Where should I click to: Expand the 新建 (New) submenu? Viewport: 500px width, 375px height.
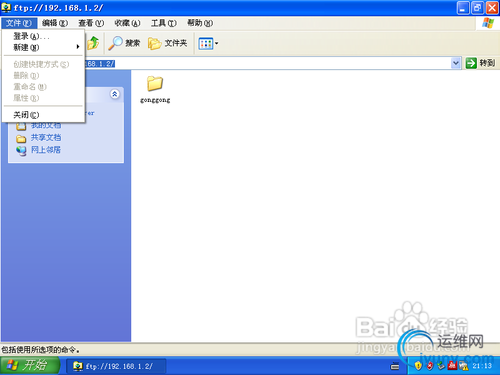[43, 47]
